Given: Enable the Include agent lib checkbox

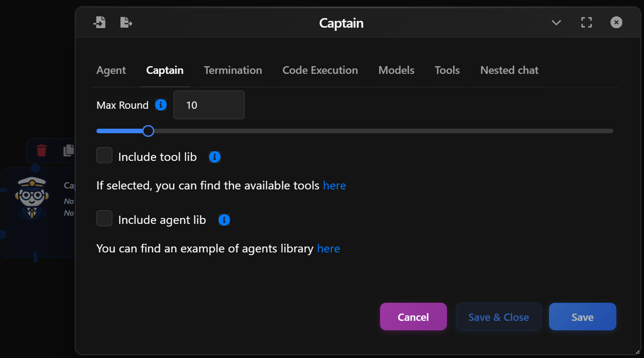Looking at the screenshot, I should tap(104, 218).
